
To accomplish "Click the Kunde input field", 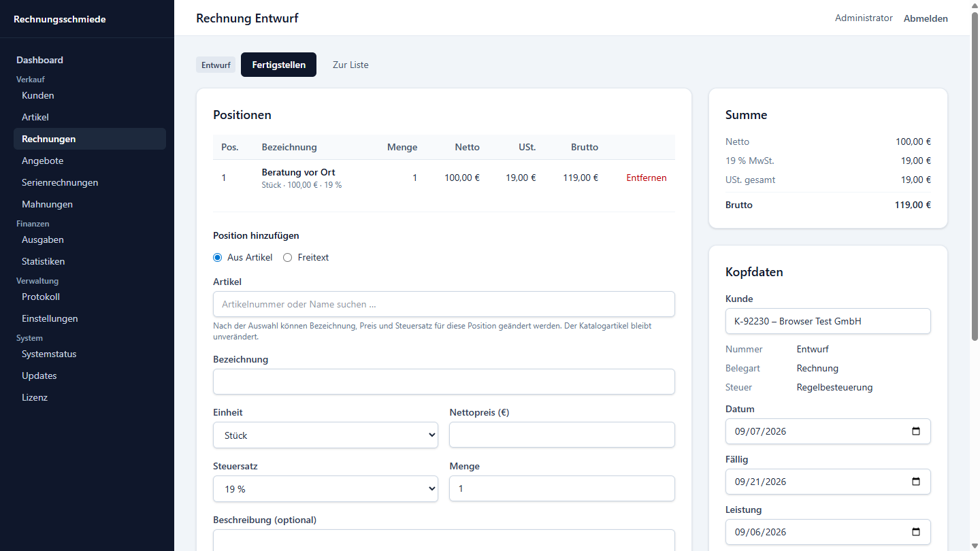I will click(828, 321).
